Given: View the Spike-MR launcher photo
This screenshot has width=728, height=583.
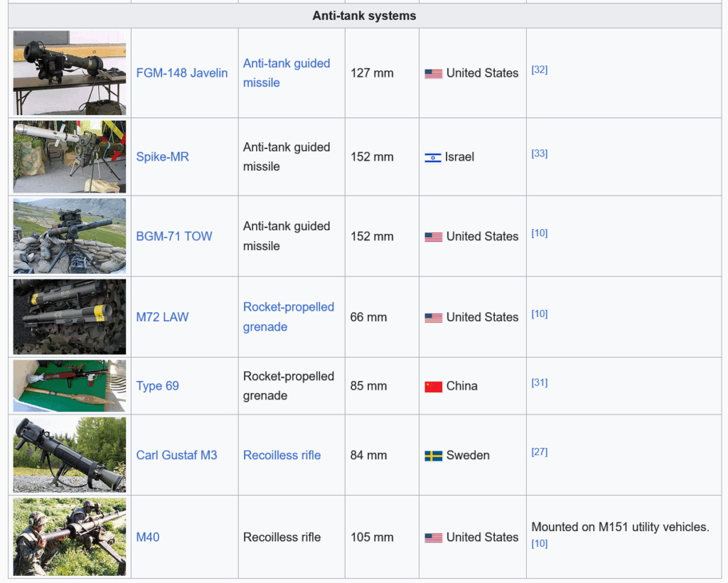Looking at the screenshot, I should (x=70, y=157).
